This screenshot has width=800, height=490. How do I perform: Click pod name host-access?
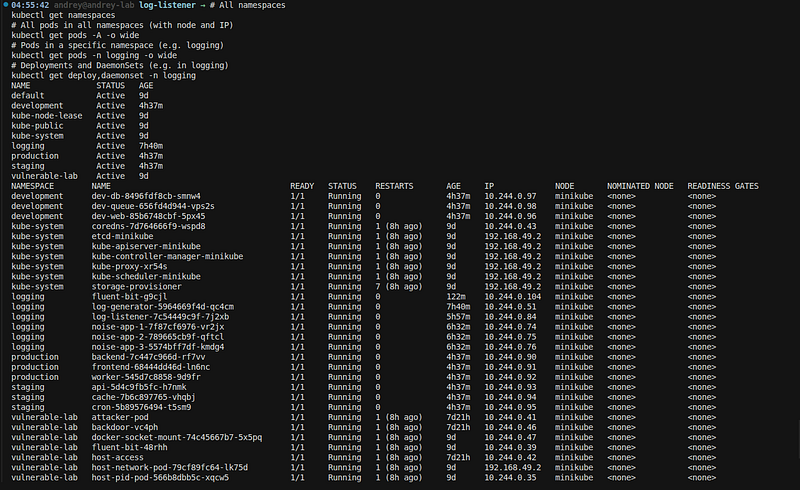[118, 457]
